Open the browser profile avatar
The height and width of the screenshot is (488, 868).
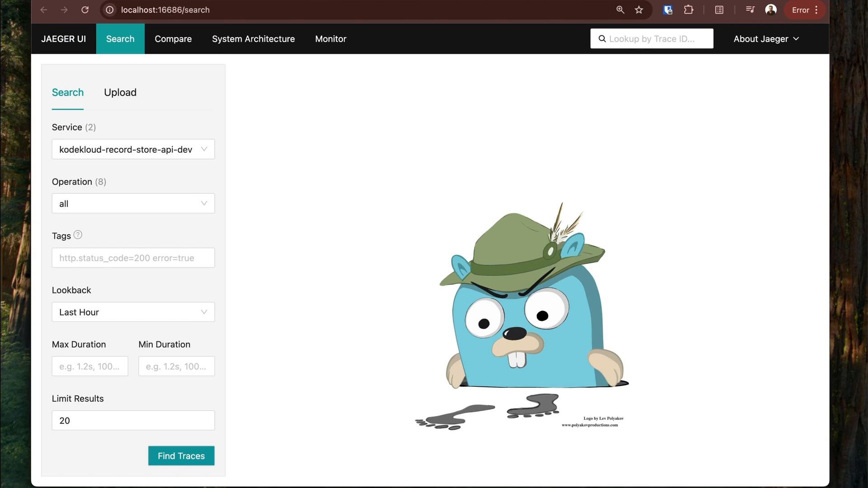[771, 10]
